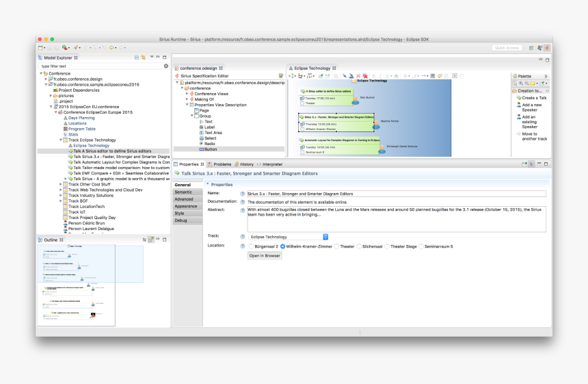Collapse all in Model Explorer toolbar

(137, 57)
